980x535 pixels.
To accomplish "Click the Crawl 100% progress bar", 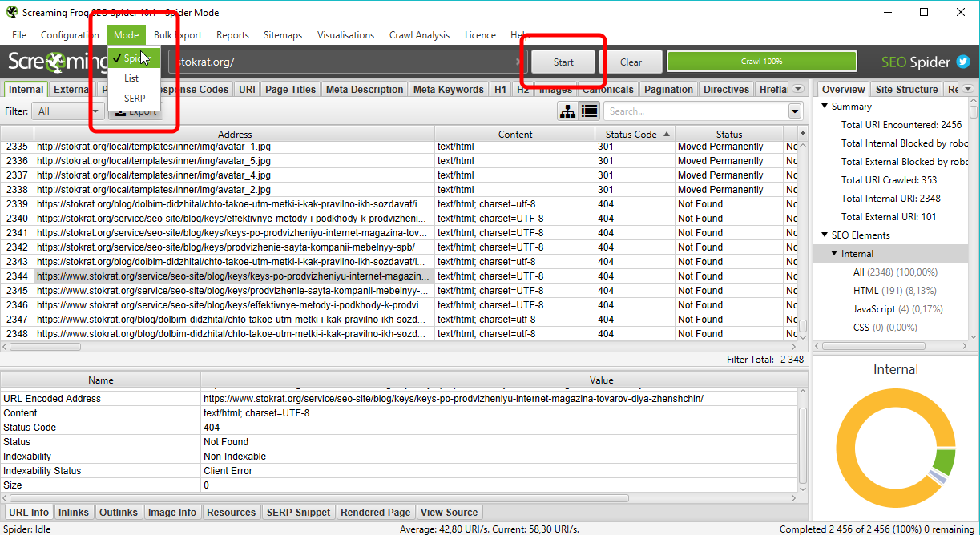I will tap(761, 62).
